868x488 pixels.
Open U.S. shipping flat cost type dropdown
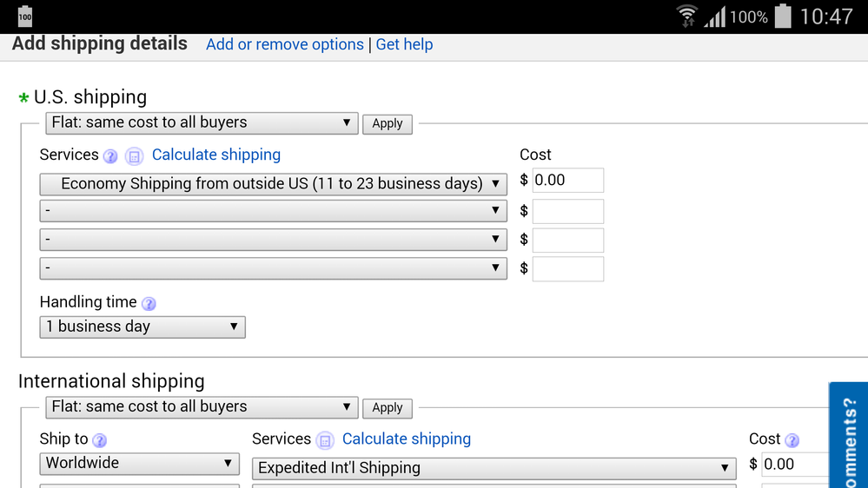pyautogui.click(x=202, y=122)
